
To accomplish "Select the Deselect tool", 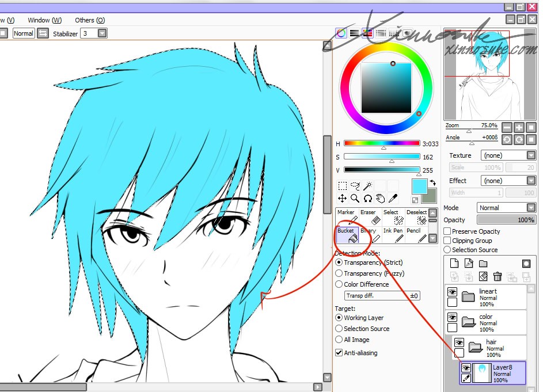I will 416,217.
